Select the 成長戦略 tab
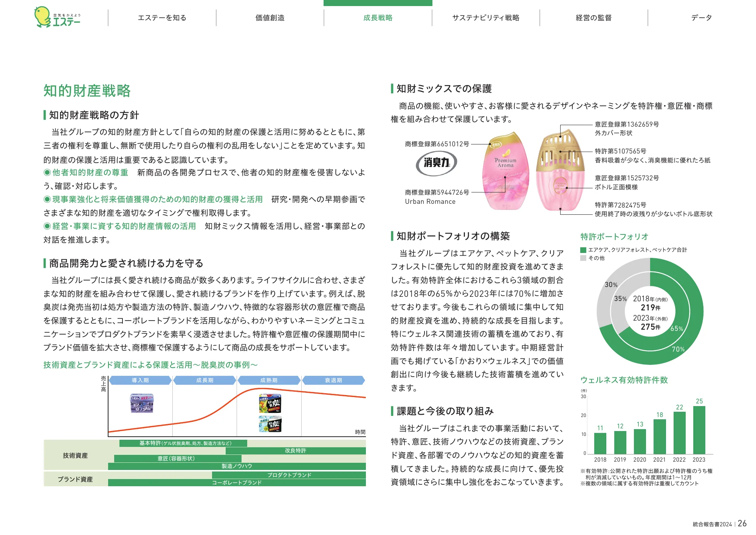The image size is (756, 535). click(x=378, y=18)
